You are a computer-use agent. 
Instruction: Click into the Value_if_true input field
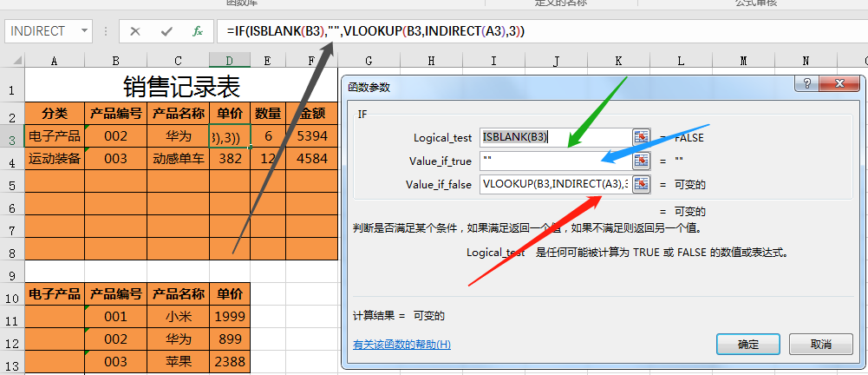coord(555,161)
